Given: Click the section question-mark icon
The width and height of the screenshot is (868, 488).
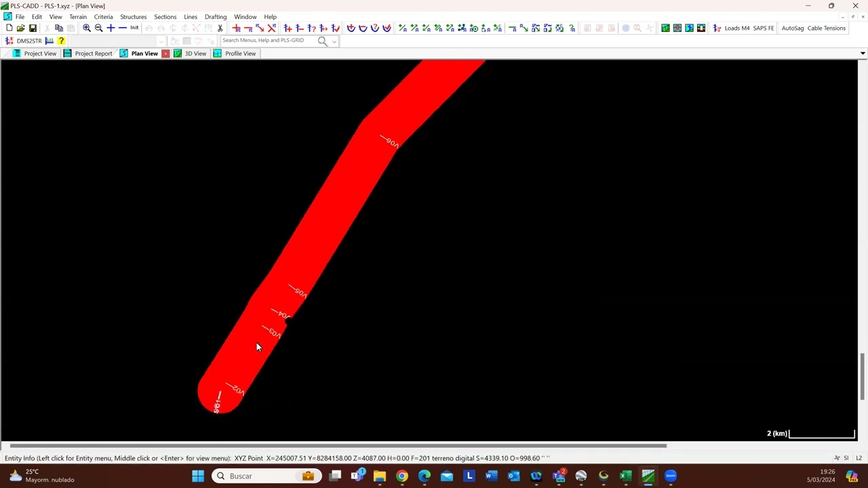Looking at the screenshot, I should point(375,28).
